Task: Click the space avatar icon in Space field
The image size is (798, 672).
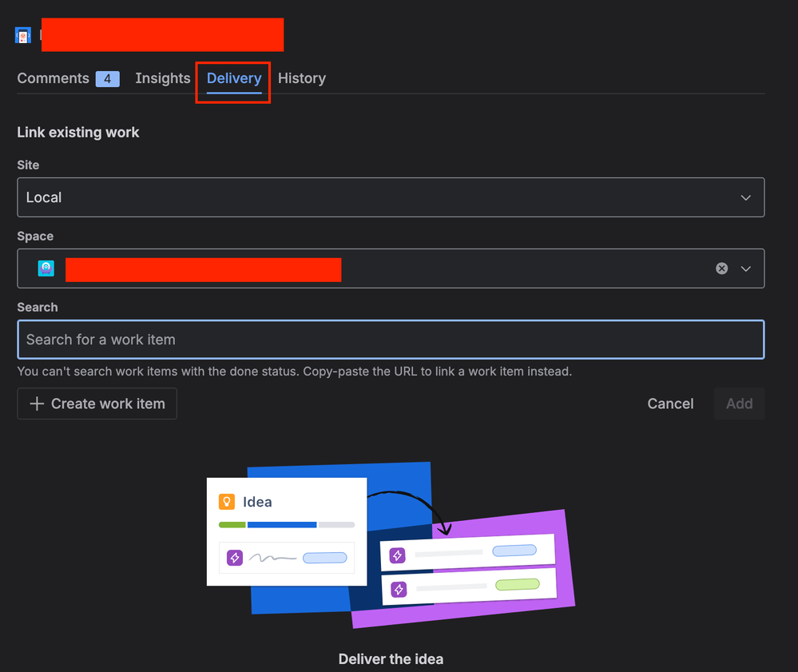Action: click(46, 268)
